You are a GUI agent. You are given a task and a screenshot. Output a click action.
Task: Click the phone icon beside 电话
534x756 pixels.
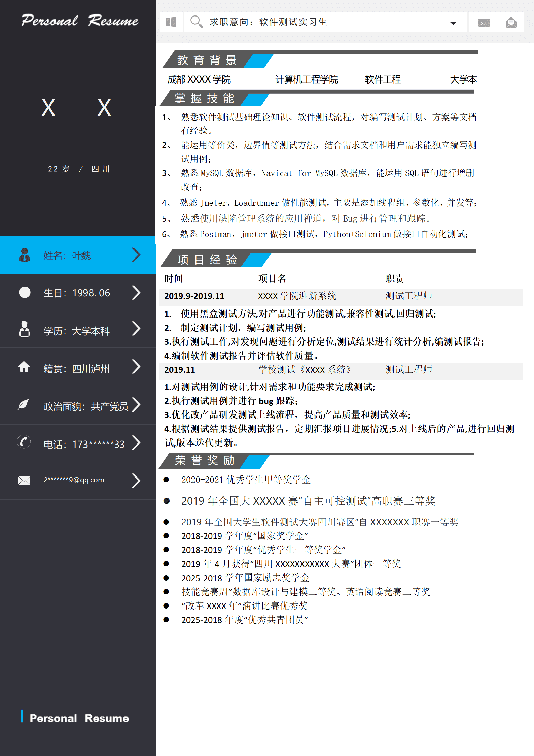coord(24,441)
